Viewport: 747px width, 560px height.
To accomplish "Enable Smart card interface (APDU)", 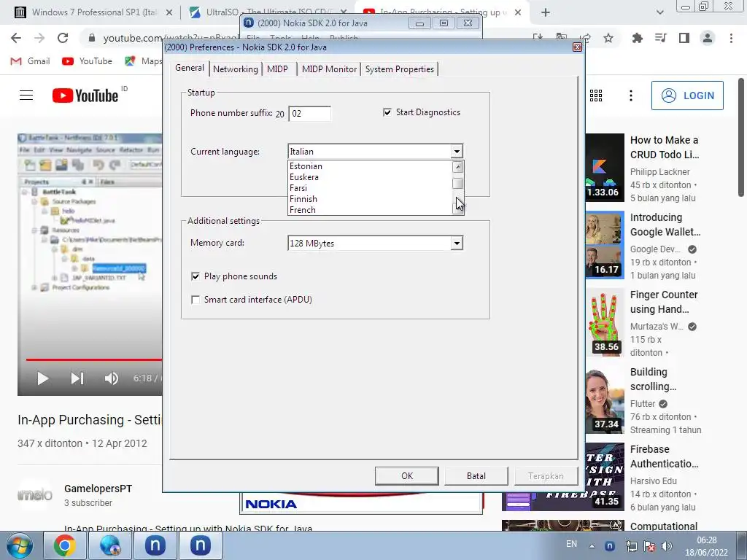I will (196, 300).
